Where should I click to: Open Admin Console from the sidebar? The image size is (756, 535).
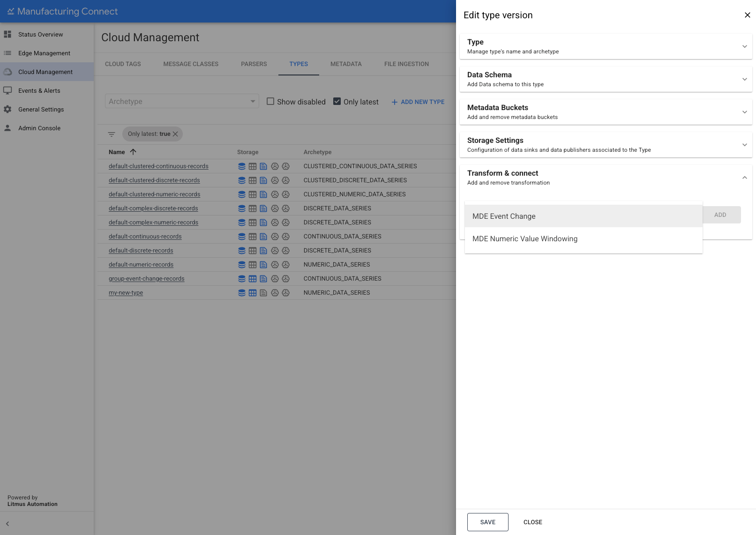[x=39, y=128]
